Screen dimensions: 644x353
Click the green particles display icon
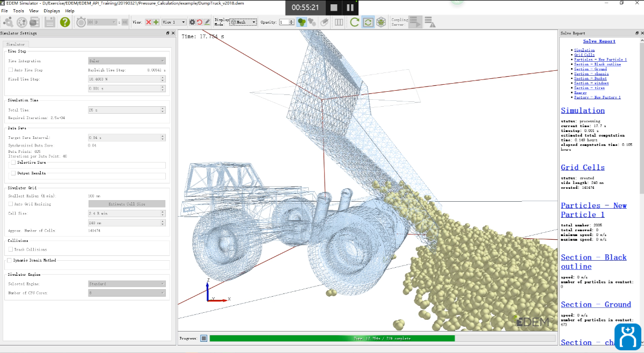click(x=302, y=22)
